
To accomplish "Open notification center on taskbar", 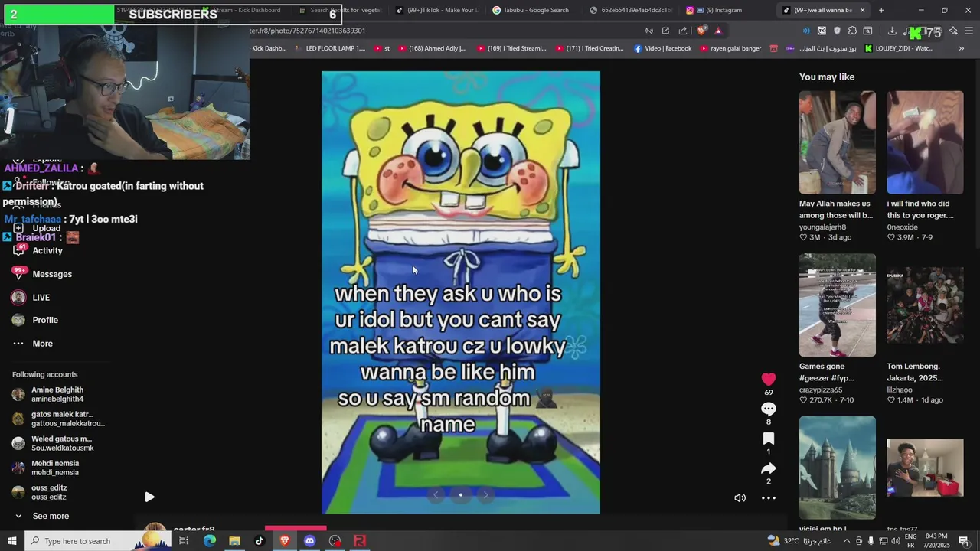I will 964,541.
